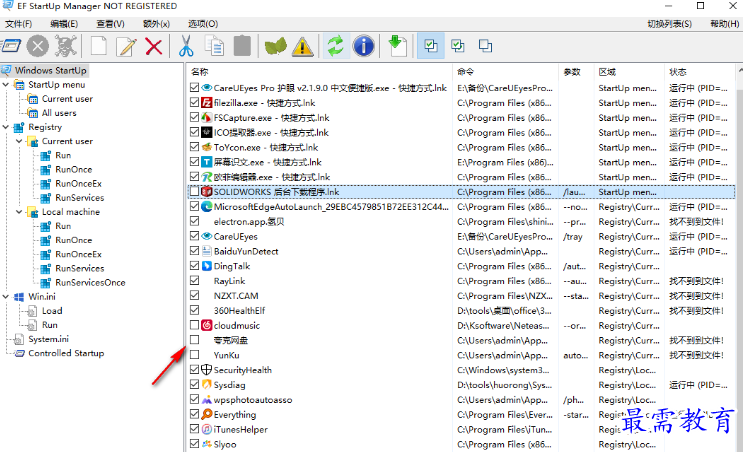This screenshot has height=452, width=743.
Task: Select System.ini tree item
Action: pyautogui.click(x=48, y=339)
